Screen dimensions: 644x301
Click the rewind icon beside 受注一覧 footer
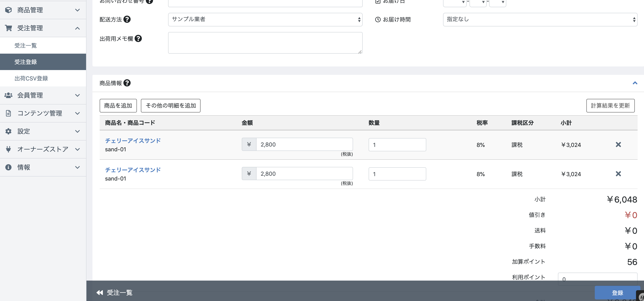tap(100, 293)
